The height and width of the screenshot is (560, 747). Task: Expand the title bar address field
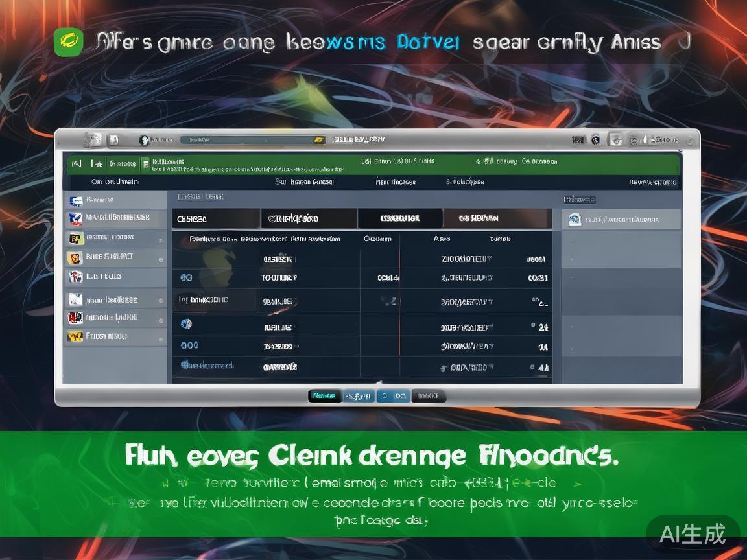[x=246, y=139]
